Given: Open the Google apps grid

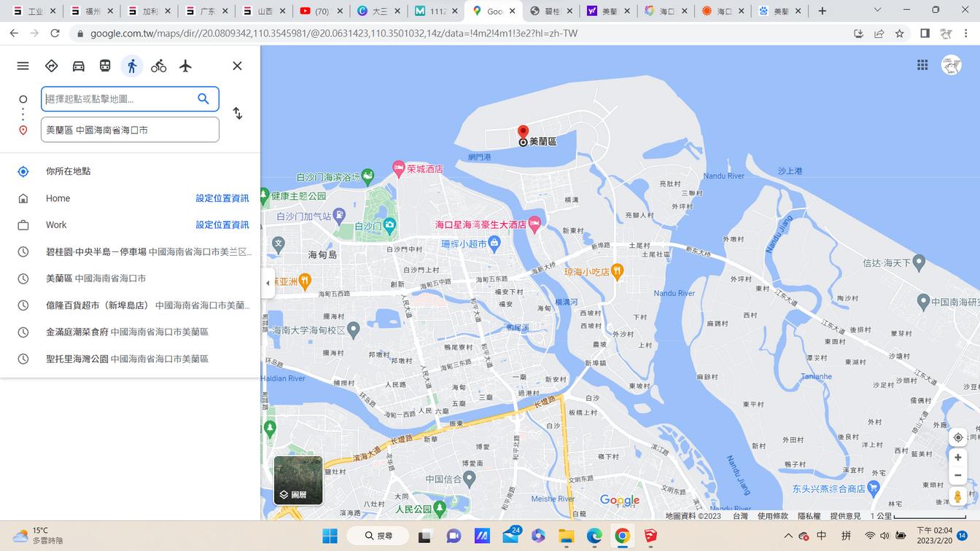Looking at the screenshot, I should [x=922, y=65].
